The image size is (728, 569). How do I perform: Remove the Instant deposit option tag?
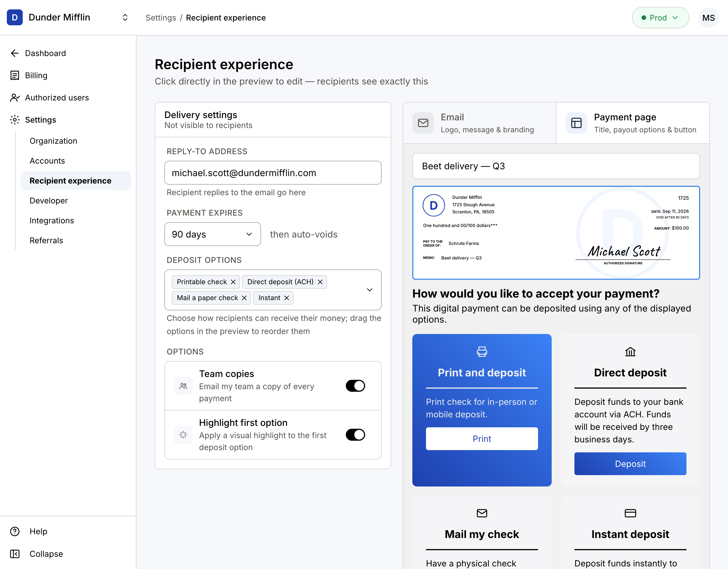pos(286,298)
